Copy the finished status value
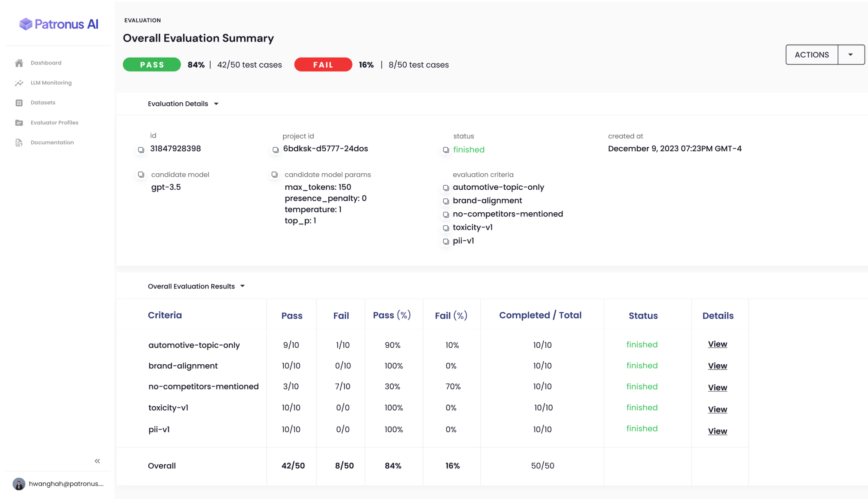The image size is (868, 499). click(446, 150)
